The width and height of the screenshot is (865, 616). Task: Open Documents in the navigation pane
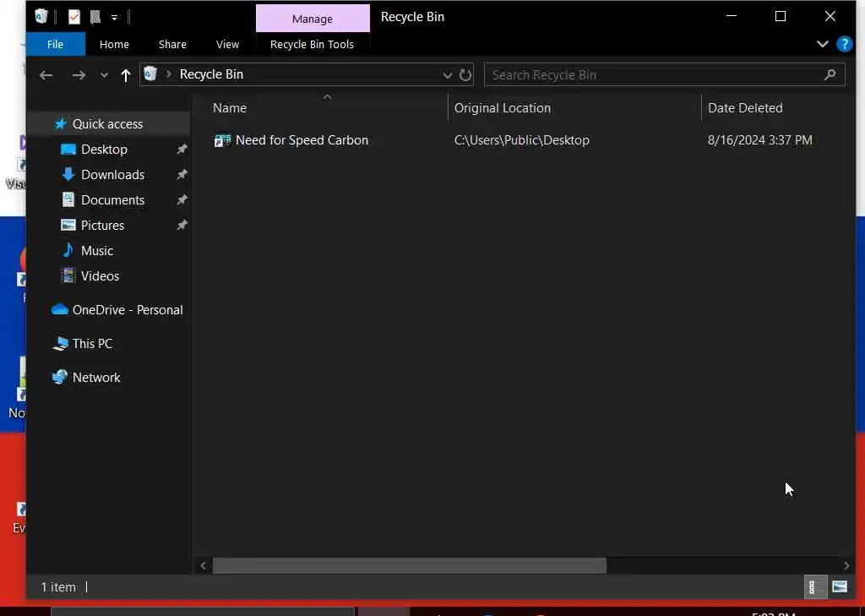tap(112, 200)
